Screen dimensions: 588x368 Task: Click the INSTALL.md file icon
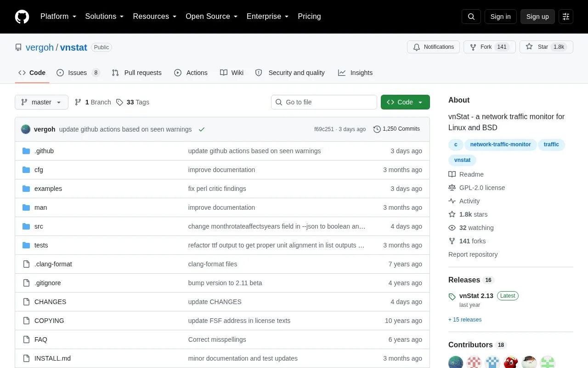26,358
